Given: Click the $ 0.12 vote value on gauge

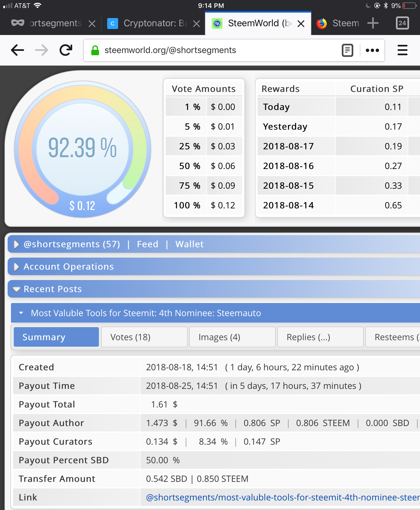Looking at the screenshot, I should tap(82, 206).
